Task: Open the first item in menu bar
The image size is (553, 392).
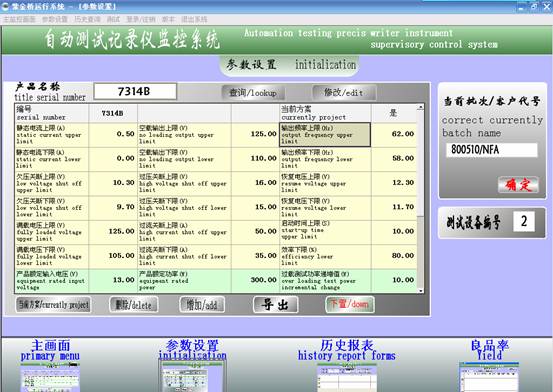Action: click(x=19, y=19)
